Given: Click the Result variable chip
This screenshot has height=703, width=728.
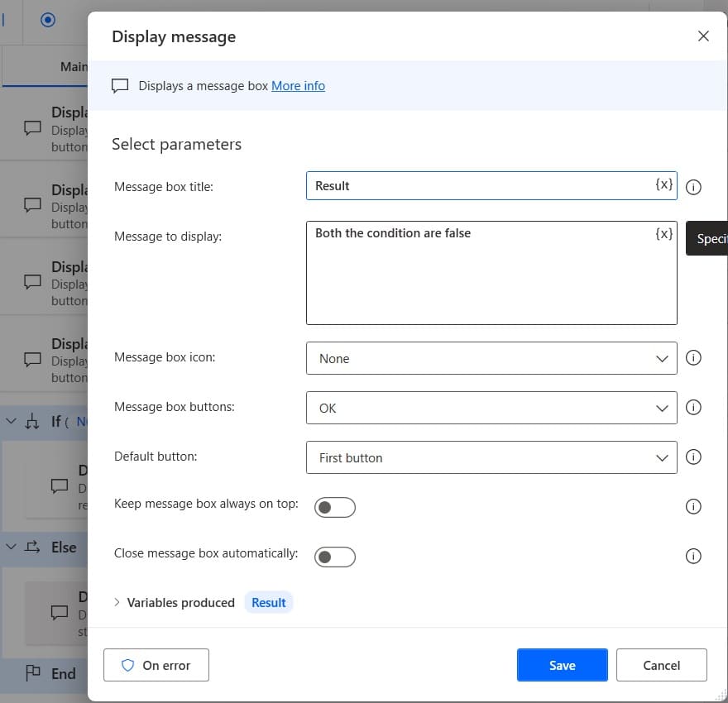Looking at the screenshot, I should click(x=268, y=602).
